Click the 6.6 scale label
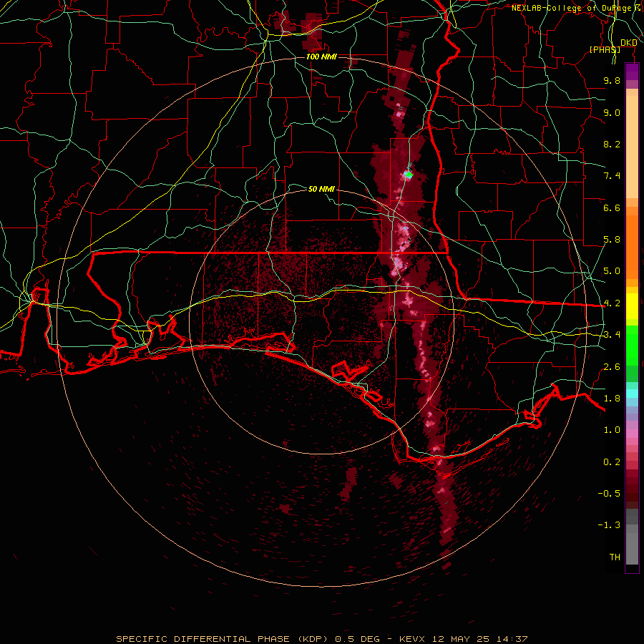The height and width of the screenshot is (644, 644). [612, 208]
